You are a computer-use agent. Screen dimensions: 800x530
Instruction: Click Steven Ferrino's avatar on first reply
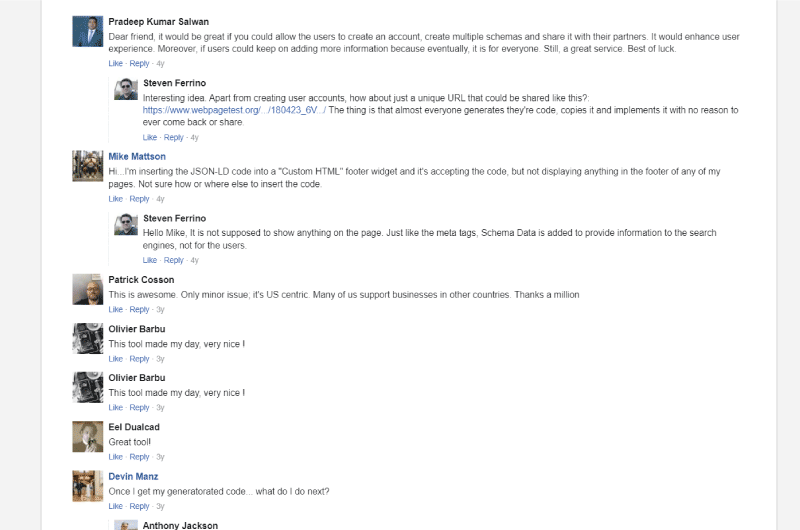pos(126,89)
